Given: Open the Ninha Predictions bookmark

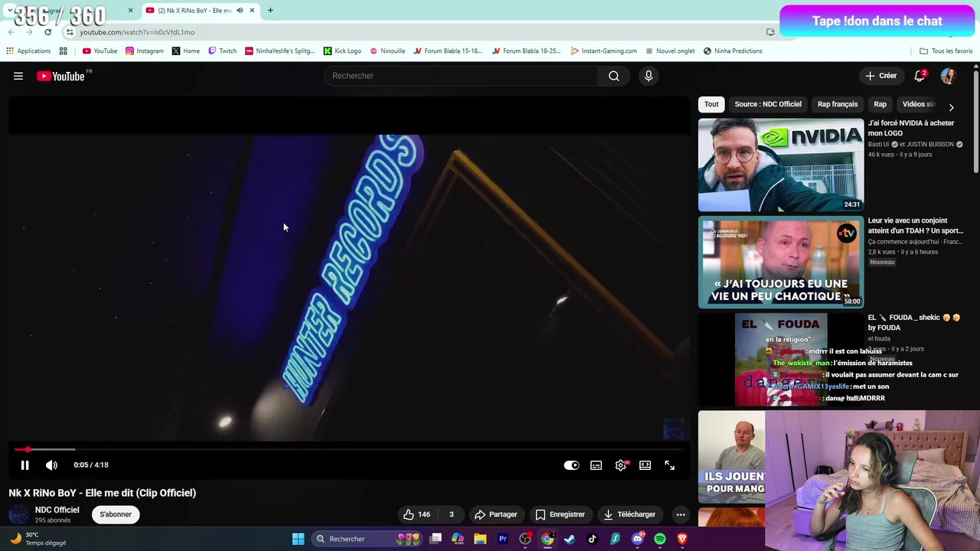Looking at the screenshot, I should (733, 51).
